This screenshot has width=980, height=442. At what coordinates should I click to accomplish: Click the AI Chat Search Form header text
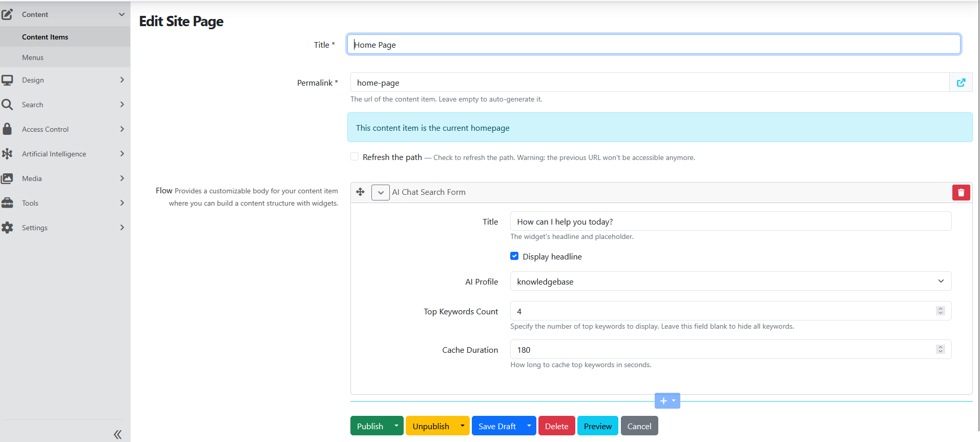tap(429, 192)
